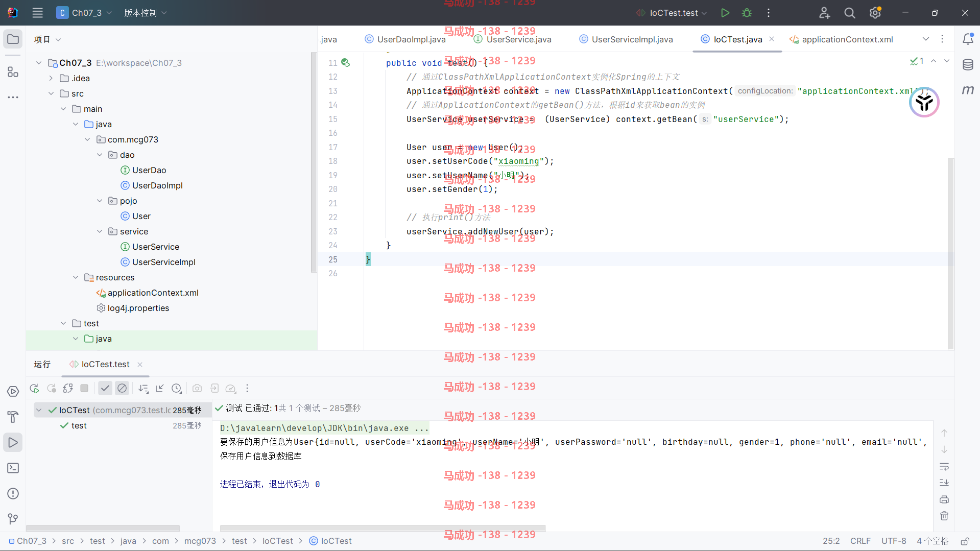This screenshot has width=980, height=551.
Task: Select test result node in tree
Action: click(x=79, y=425)
